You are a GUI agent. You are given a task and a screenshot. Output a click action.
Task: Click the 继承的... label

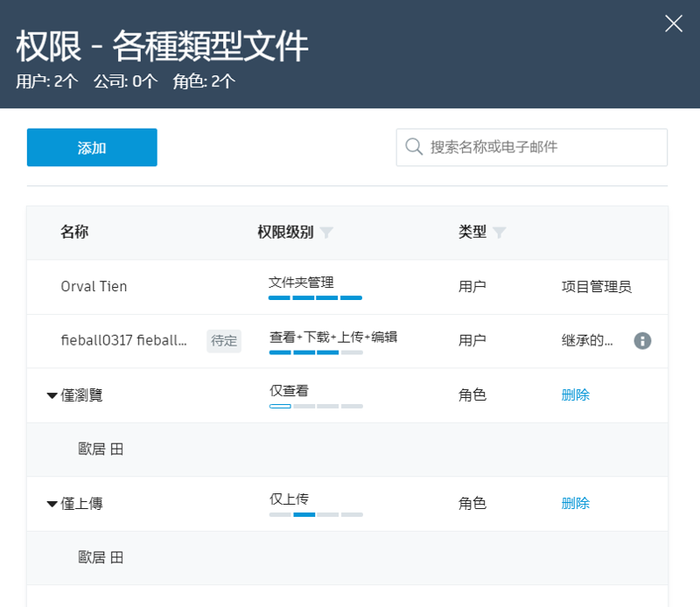(x=587, y=340)
